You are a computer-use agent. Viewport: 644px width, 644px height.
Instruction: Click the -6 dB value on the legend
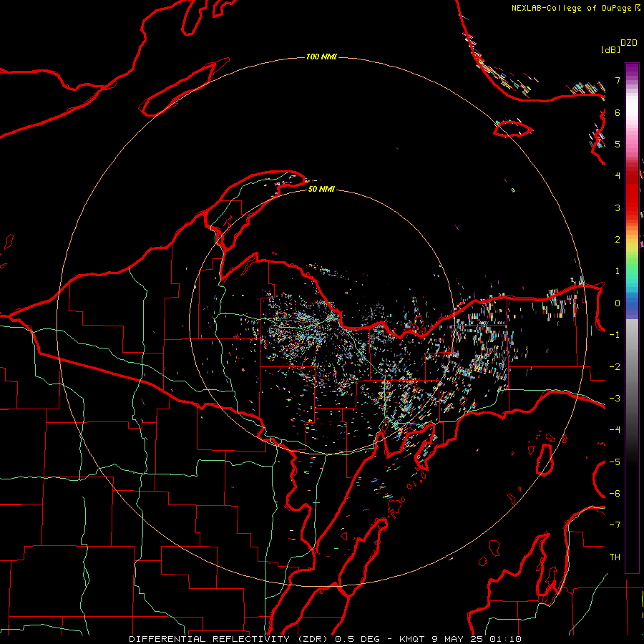[x=615, y=494]
